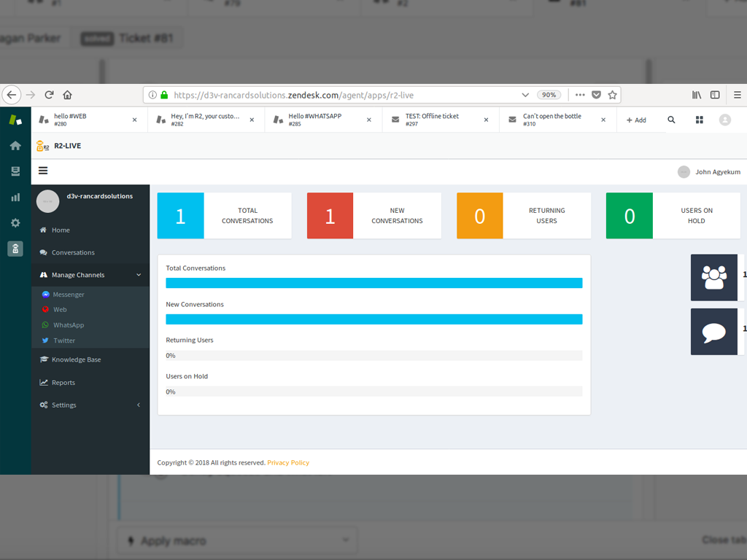Open the Zendesk Reporting bar chart icon
The width and height of the screenshot is (747, 560).
(15, 197)
